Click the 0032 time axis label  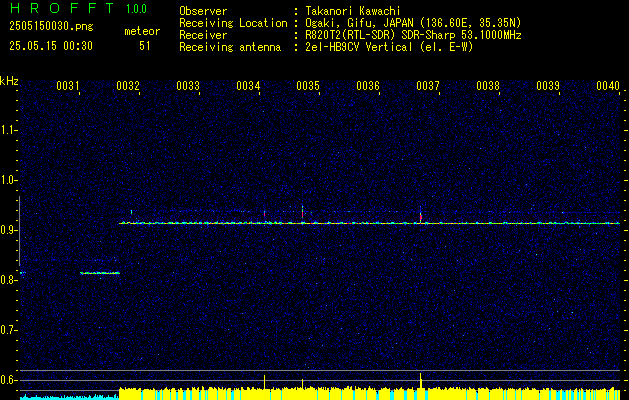tap(128, 86)
